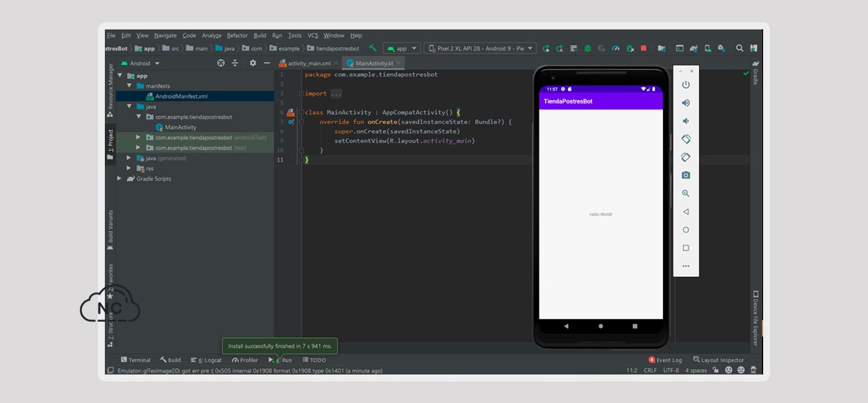Image resolution: width=868 pixels, height=403 pixels.
Task: Click emulator toolbar overview square
Action: pyautogui.click(x=686, y=247)
